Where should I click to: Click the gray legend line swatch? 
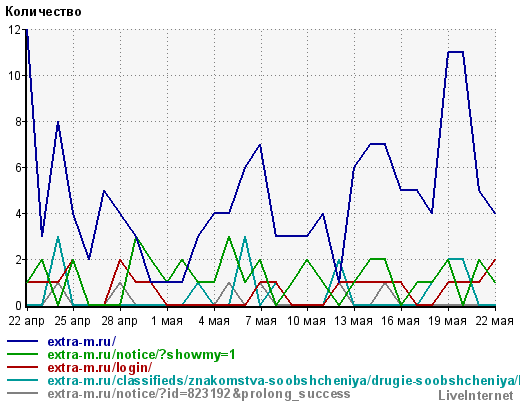pyautogui.click(x=22, y=393)
